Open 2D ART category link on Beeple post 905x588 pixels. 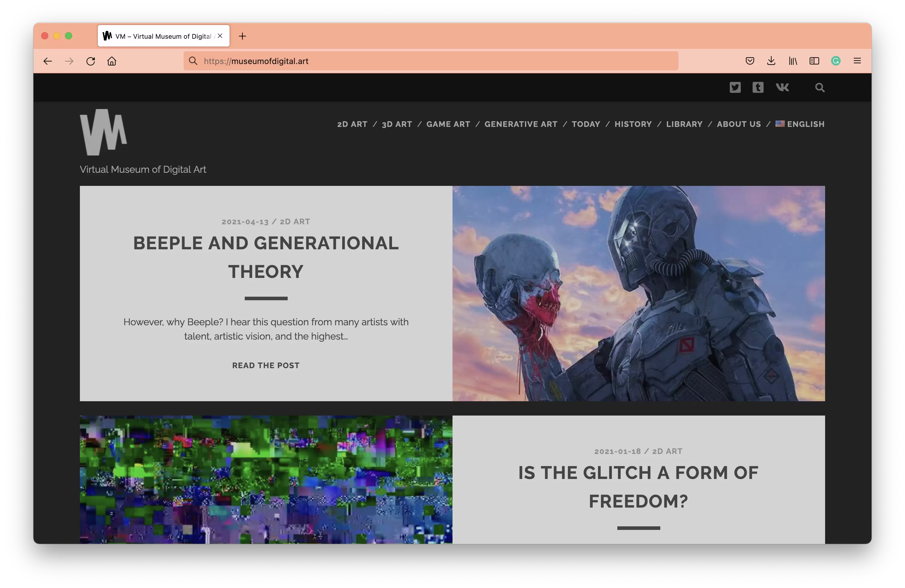pos(295,222)
